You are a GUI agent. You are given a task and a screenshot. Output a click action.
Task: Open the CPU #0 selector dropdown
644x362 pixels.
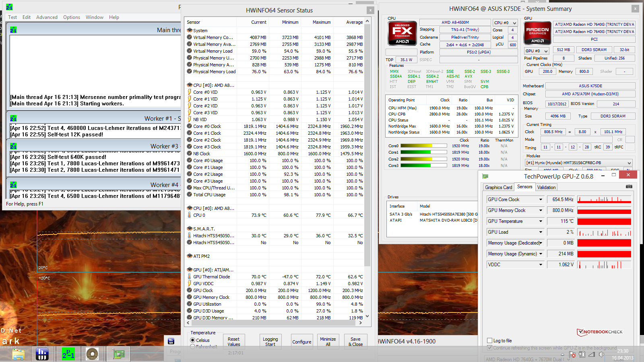click(505, 23)
